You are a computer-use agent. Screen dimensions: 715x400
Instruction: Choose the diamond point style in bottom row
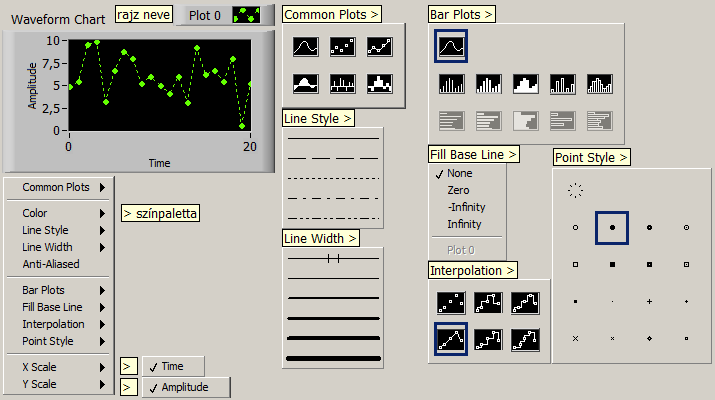point(649,338)
